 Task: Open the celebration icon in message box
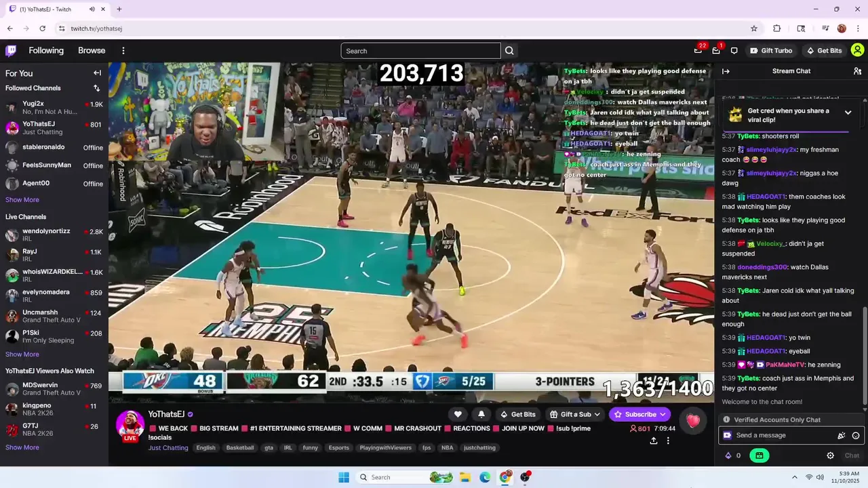click(x=842, y=436)
